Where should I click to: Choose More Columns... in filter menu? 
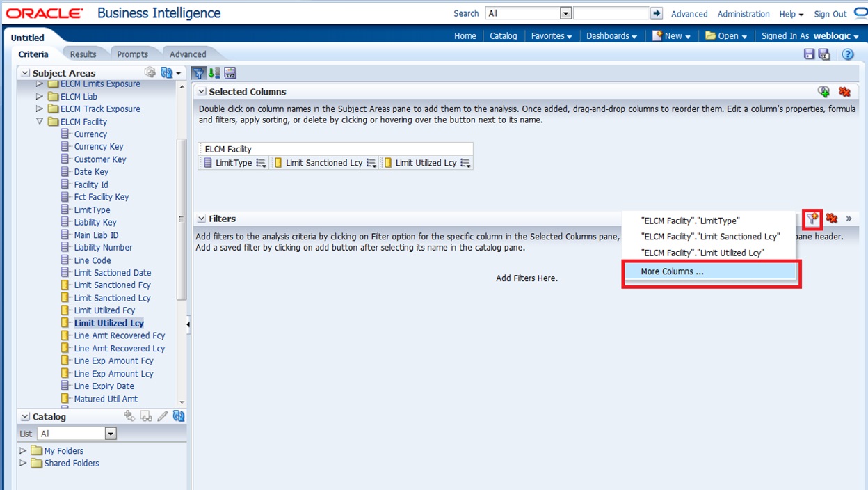[x=709, y=271]
